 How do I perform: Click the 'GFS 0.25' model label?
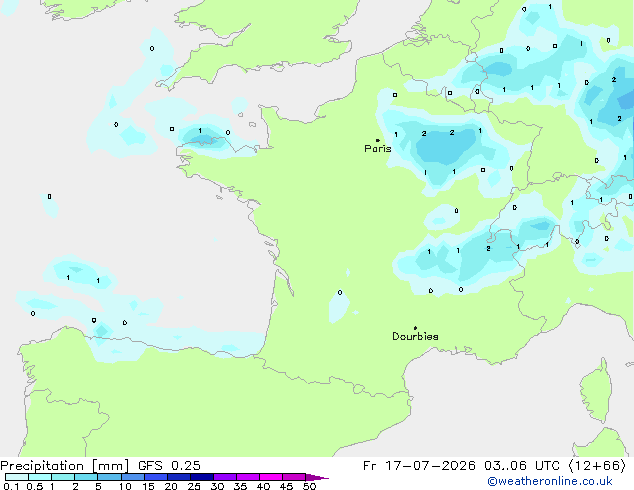pyautogui.click(x=169, y=466)
